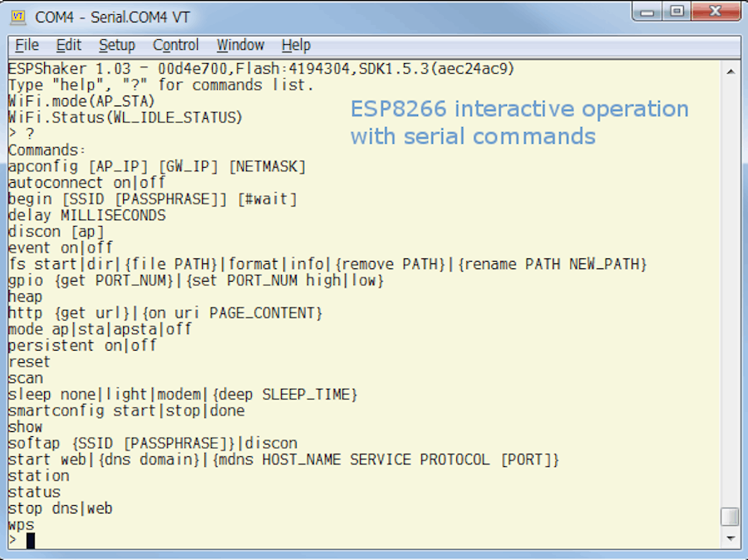Click the 'apconfig [AP_IP]' command line
748x560 pixels.
click(157, 166)
